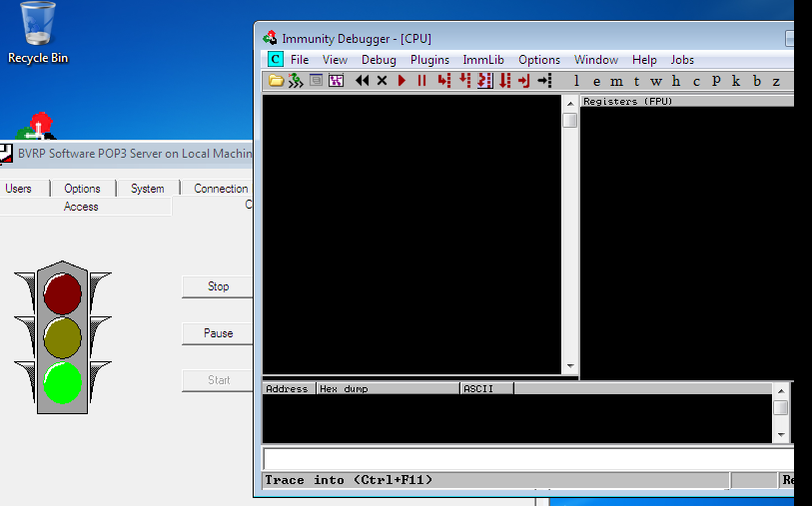Click disabled Start button in POP3 Server
Screen dimensions: 812x506
[x=218, y=380]
